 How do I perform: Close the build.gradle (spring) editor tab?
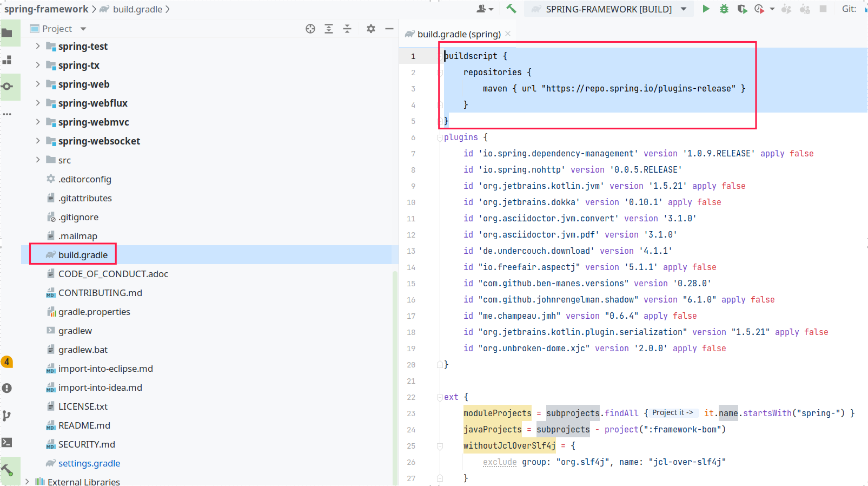[x=508, y=34]
